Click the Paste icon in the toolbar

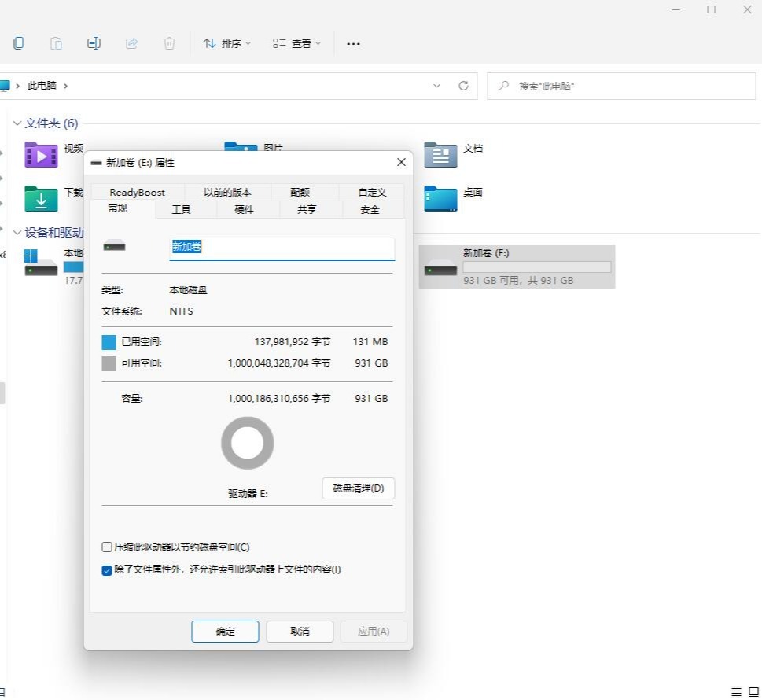tap(56, 43)
